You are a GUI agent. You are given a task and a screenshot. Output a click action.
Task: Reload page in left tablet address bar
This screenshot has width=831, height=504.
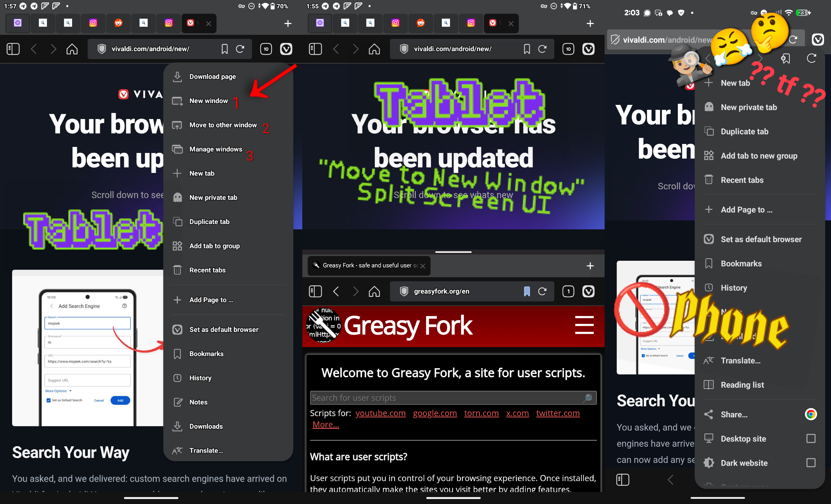pos(240,49)
